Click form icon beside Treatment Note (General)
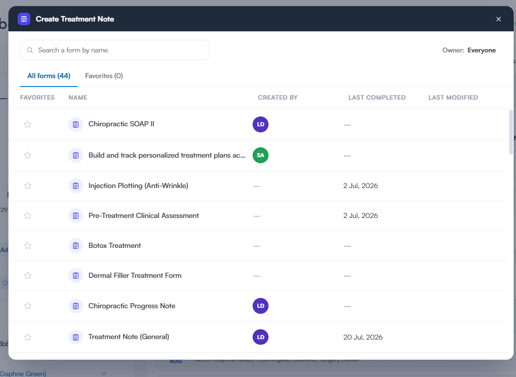 coord(76,337)
